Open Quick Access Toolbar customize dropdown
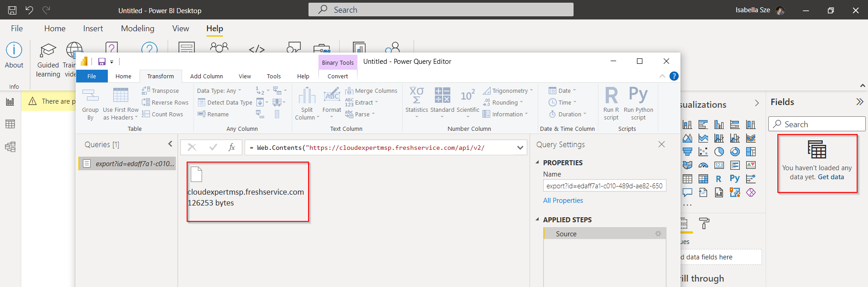 [x=111, y=62]
